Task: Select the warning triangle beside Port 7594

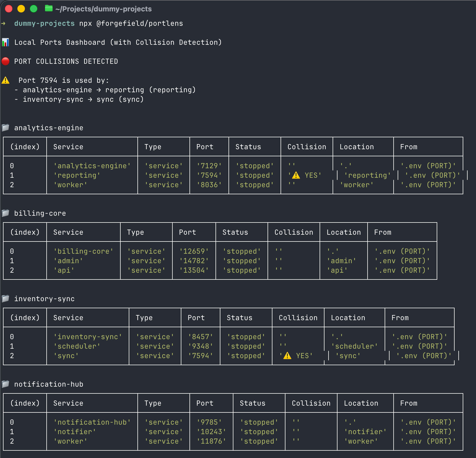Action: (6, 80)
